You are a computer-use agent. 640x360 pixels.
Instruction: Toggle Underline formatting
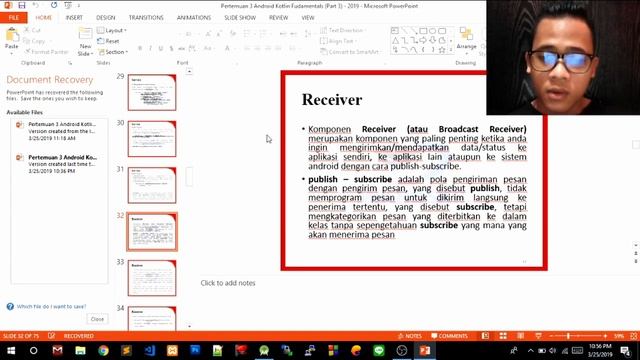pyautogui.click(x=161, y=48)
